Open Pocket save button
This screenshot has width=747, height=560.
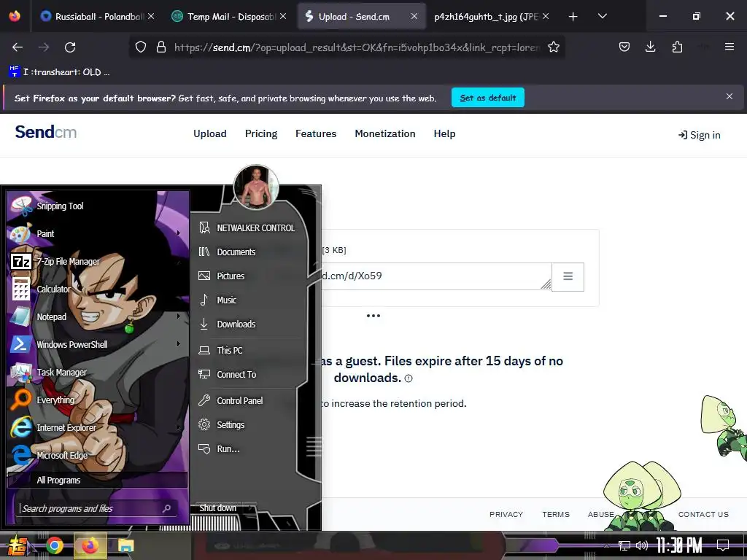tap(624, 47)
